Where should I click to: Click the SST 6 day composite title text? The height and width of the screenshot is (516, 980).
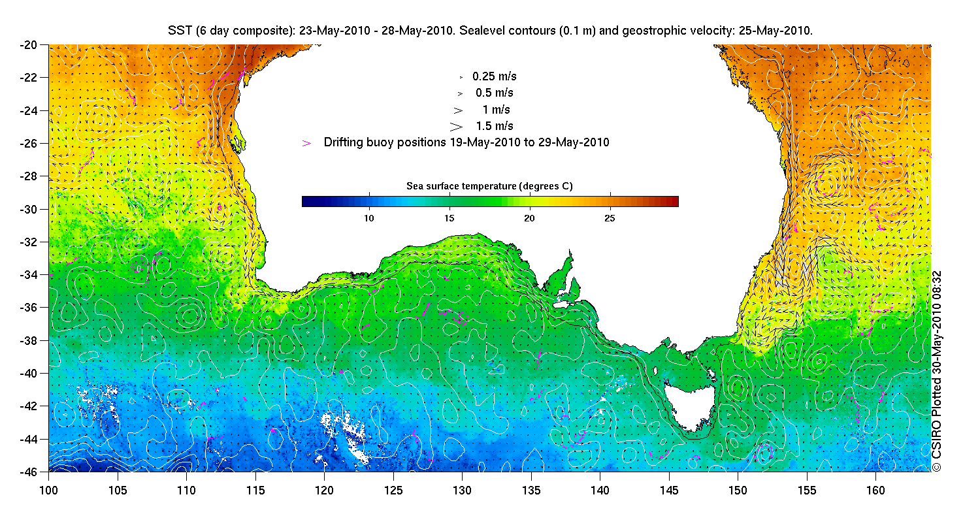(x=490, y=31)
